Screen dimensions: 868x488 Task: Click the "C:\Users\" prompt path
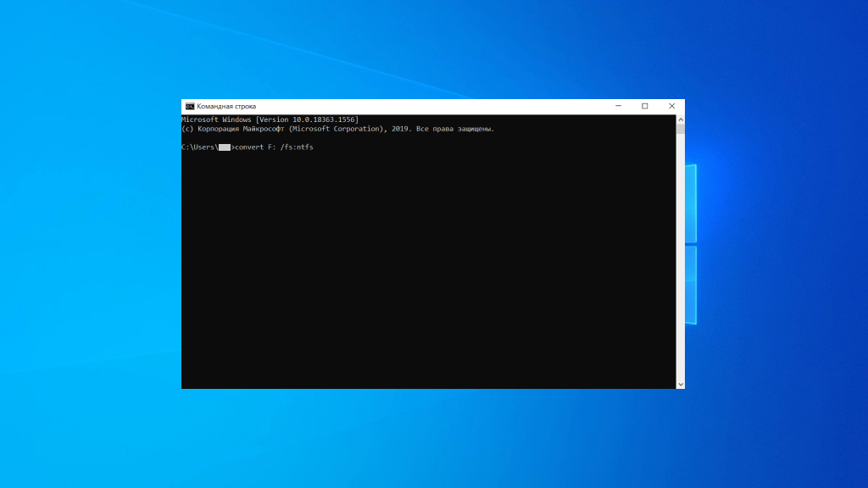click(200, 147)
